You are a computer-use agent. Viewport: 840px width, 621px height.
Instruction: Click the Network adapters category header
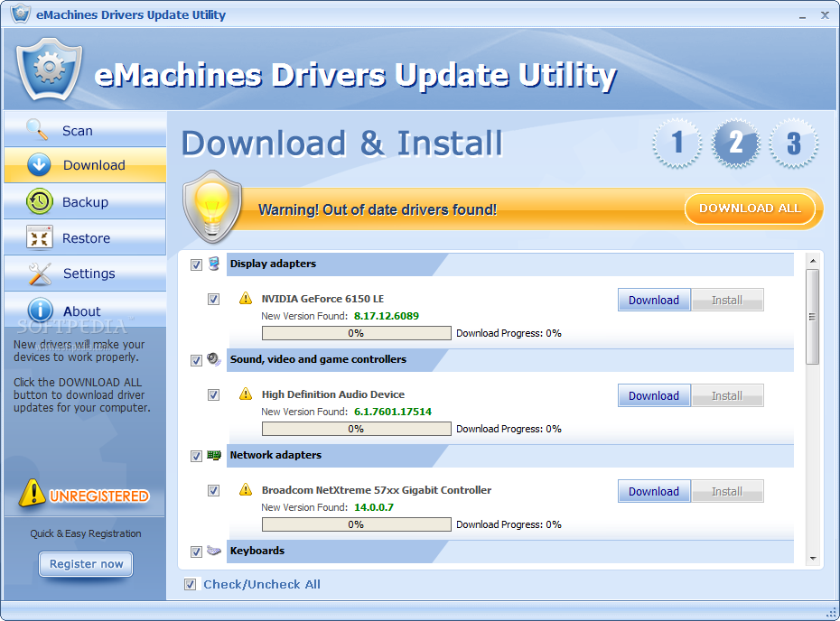coord(510,456)
